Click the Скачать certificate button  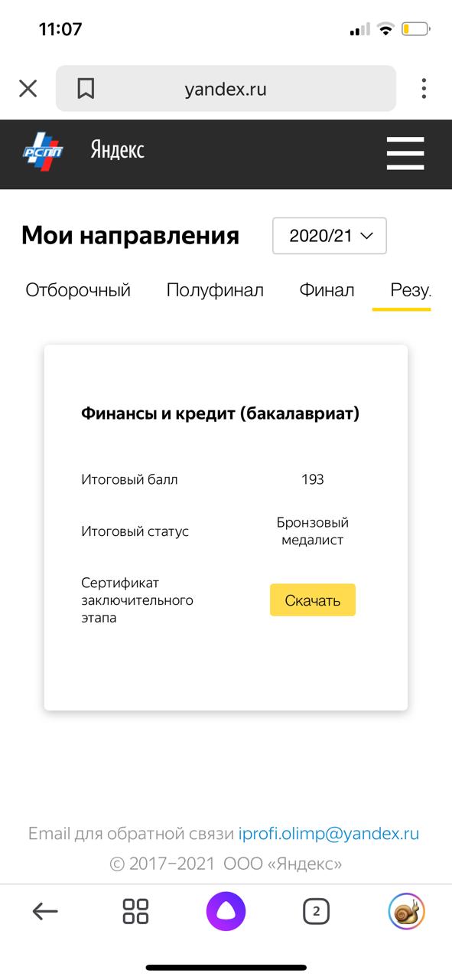coord(313,600)
